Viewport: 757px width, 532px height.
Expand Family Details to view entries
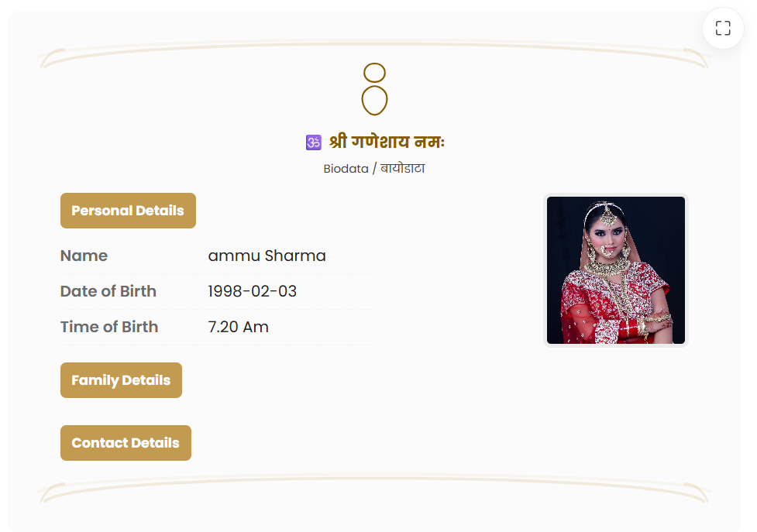coord(121,380)
